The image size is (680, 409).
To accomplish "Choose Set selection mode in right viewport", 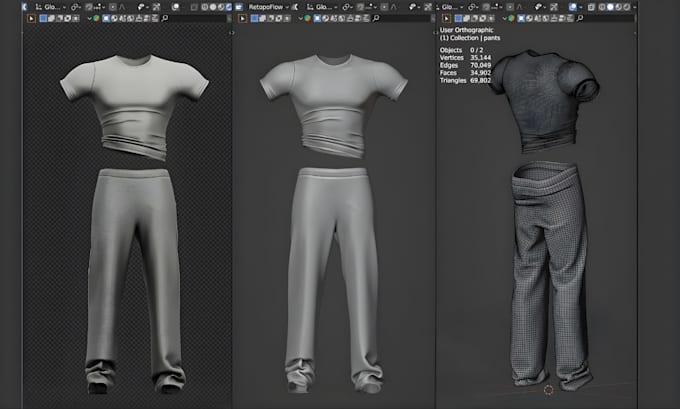I will pos(458,18).
